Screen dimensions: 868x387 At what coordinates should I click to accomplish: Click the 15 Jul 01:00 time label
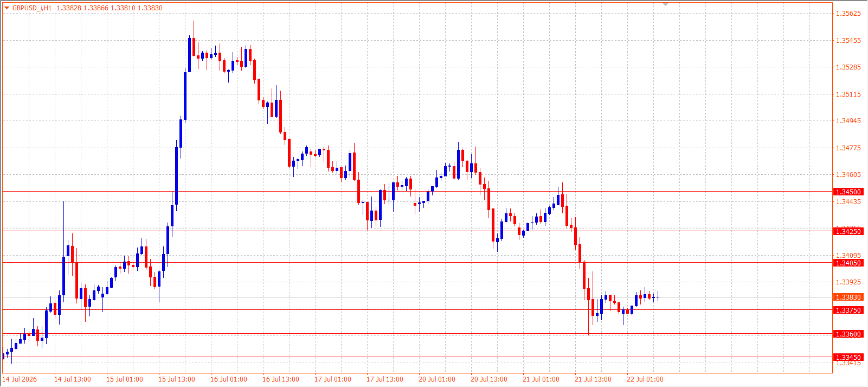tap(125, 379)
